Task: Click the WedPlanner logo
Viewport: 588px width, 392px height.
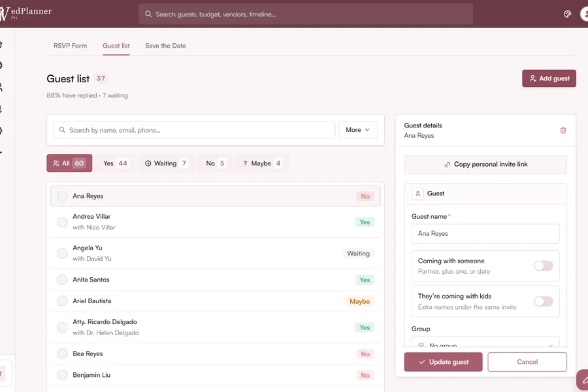Action: click(25, 13)
